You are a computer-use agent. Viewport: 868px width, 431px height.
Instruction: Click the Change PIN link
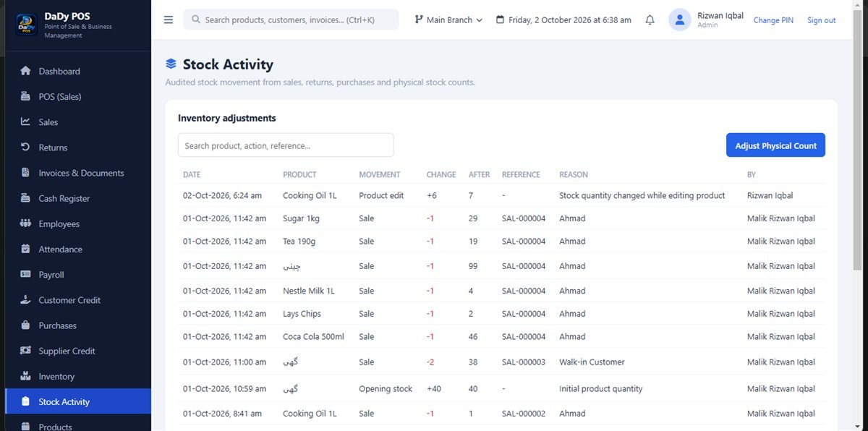pos(773,20)
